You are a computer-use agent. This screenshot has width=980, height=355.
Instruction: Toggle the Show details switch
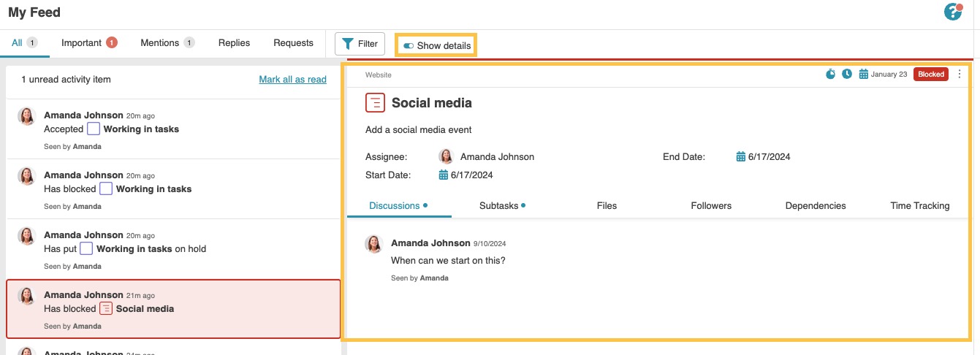[409, 45]
